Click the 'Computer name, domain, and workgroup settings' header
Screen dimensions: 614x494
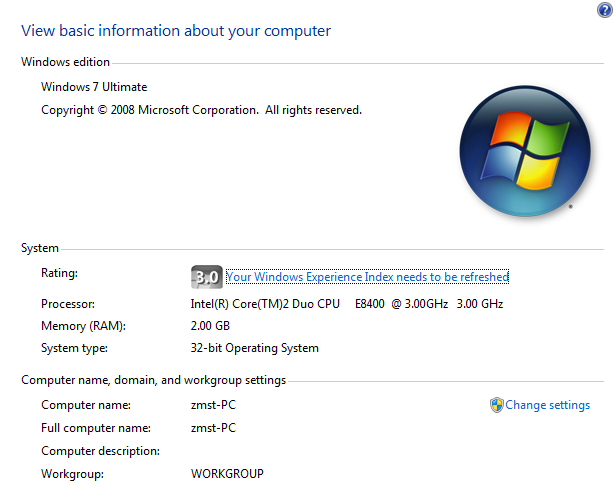(154, 380)
